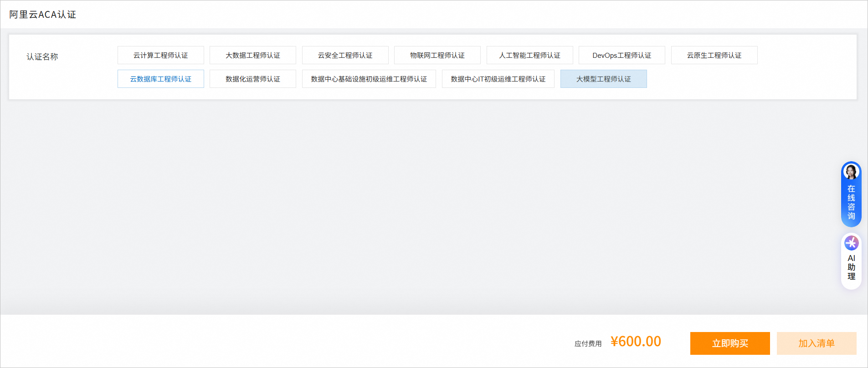The image size is (868, 368).
Task: Pick 物联网工程师认证 certification
Action: click(x=437, y=55)
